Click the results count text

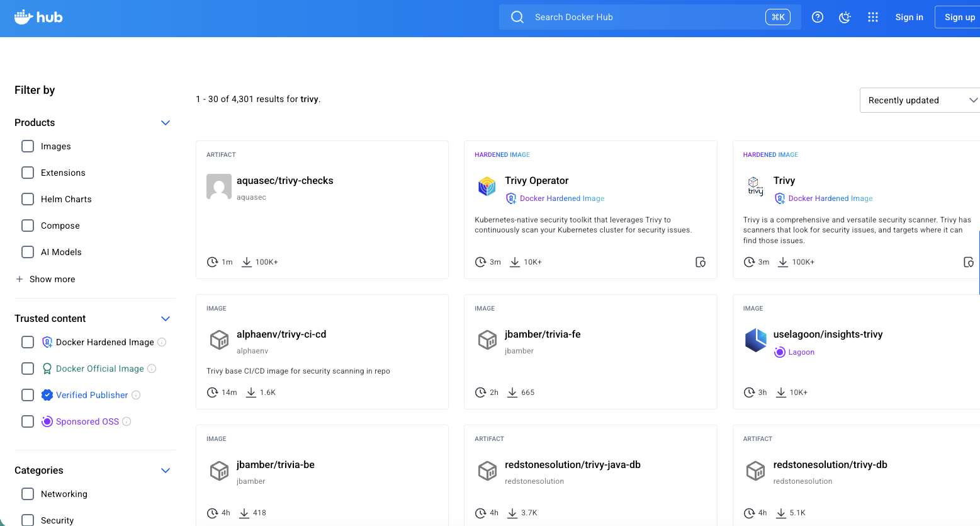258,99
